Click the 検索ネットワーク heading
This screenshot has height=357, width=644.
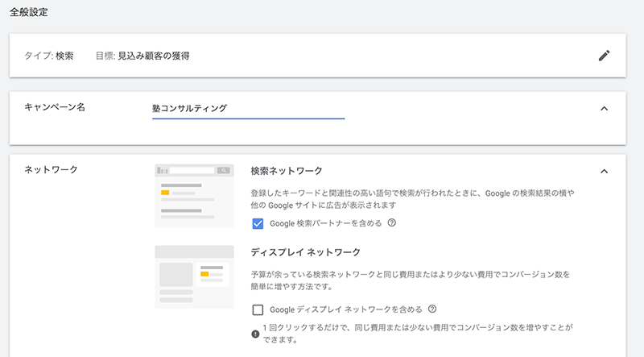click(x=287, y=171)
